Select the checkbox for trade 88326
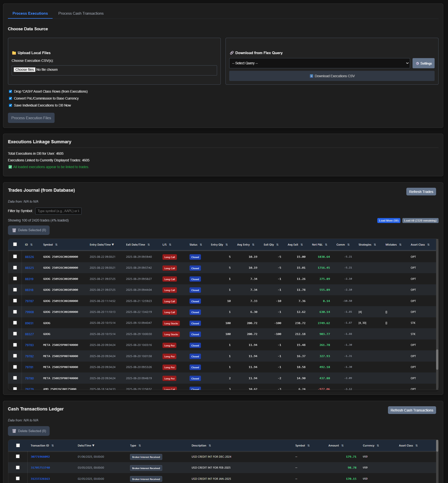448x483 pixels. (x=15, y=257)
